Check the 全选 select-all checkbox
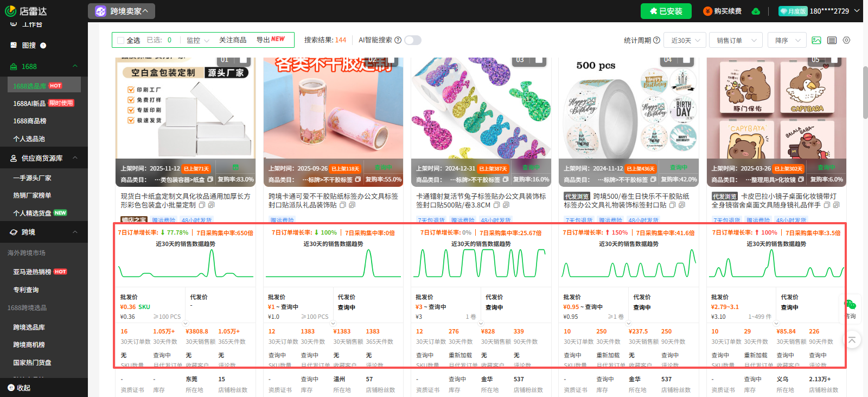The width and height of the screenshot is (868, 397). 120,40
